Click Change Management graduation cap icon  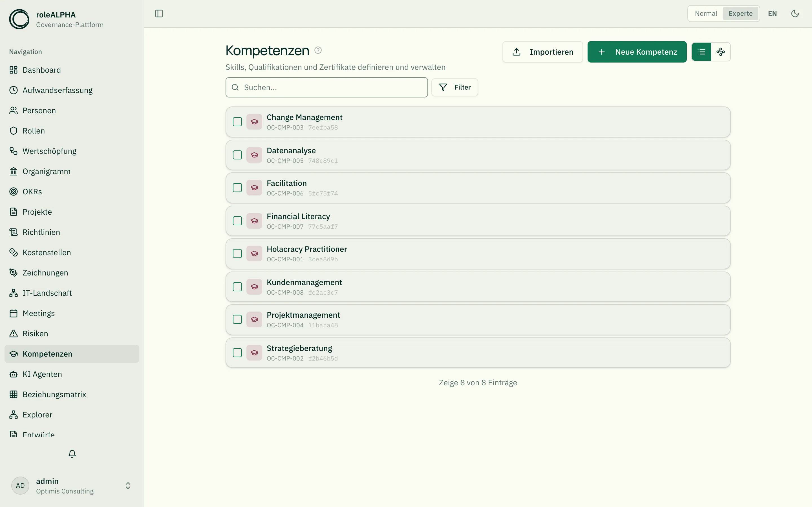pos(254,122)
